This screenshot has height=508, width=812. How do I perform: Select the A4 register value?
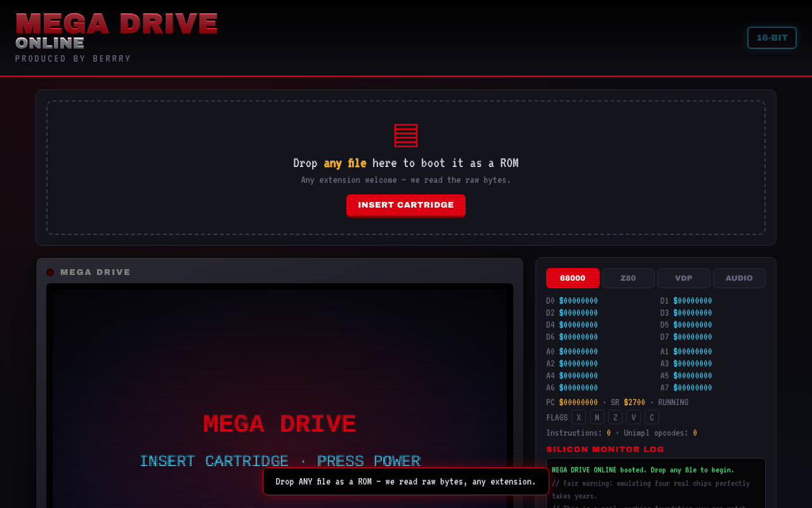click(x=579, y=376)
